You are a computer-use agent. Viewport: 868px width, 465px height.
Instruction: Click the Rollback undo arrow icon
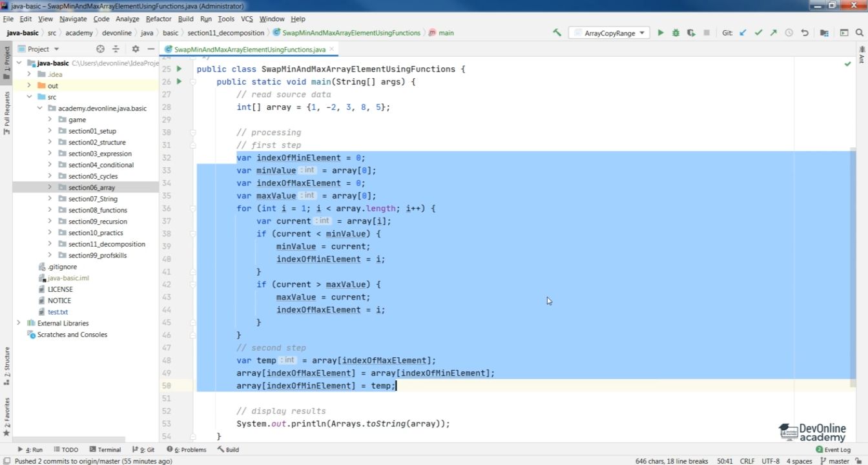point(805,33)
